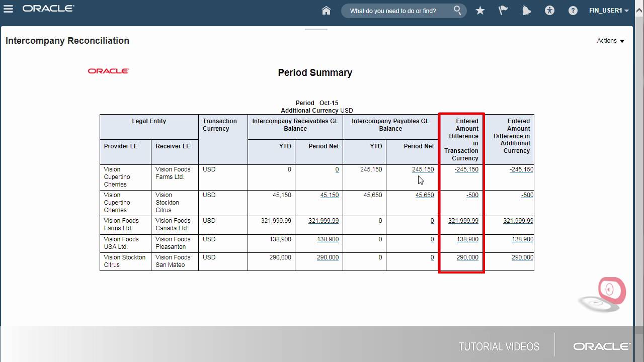Click the Intercompany Reconciliation page title
Viewport: 644px width, 362px height.
[67, 41]
